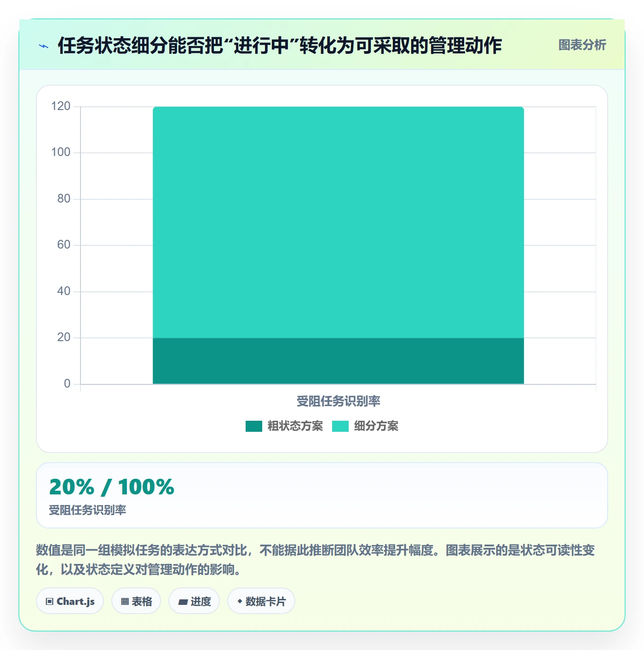
Task: Click the y-axis value 100
Action: click(x=61, y=152)
